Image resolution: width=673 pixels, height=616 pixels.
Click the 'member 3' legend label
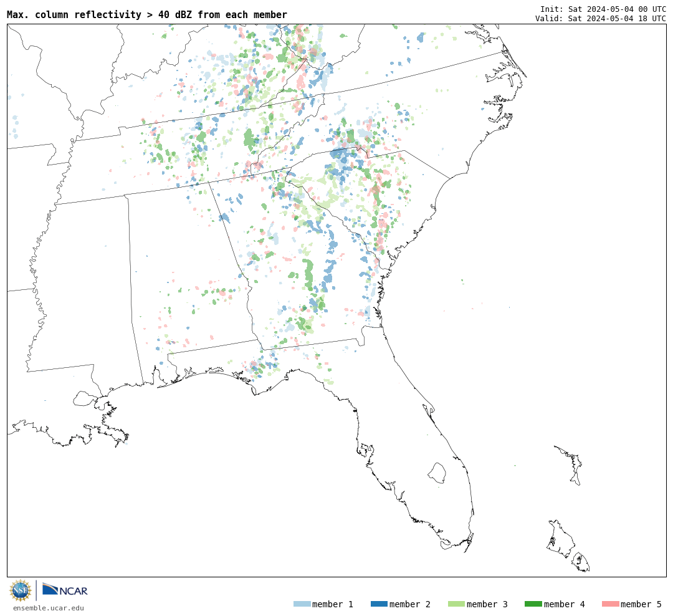487,604
